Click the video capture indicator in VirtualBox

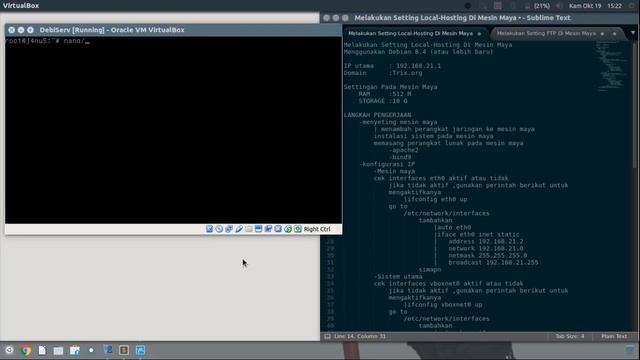tap(268, 229)
